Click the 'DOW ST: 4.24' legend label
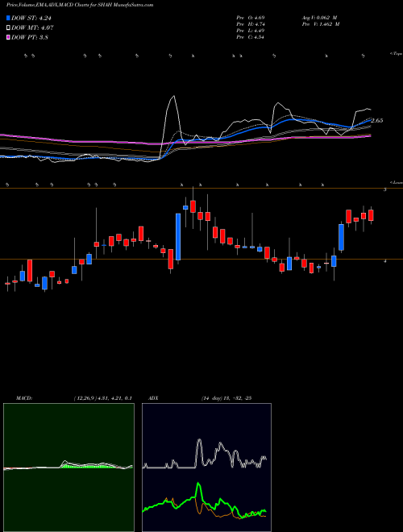The height and width of the screenshot is (532, 403). click(x=31, y=19)
